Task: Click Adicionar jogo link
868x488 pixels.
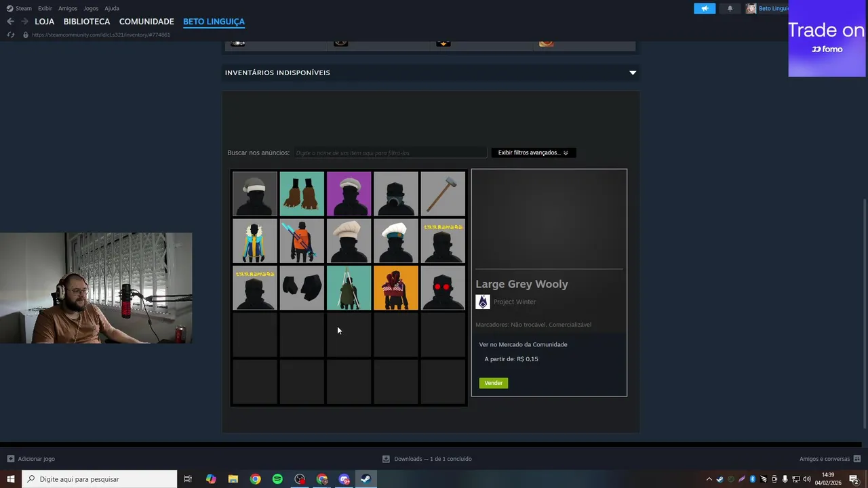Action: click(37, 459)
